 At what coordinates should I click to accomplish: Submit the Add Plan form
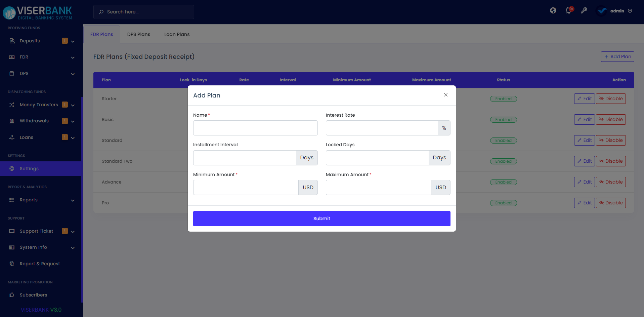pos(321,219)
